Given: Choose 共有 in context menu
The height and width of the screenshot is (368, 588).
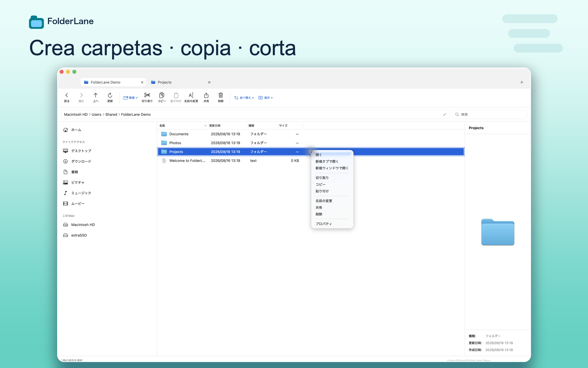Looking at the screenshot, I should tap(332, 208).
